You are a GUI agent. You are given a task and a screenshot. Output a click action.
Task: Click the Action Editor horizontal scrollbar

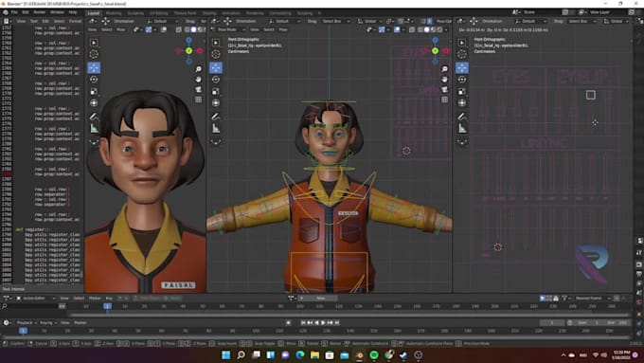(349, 315)
